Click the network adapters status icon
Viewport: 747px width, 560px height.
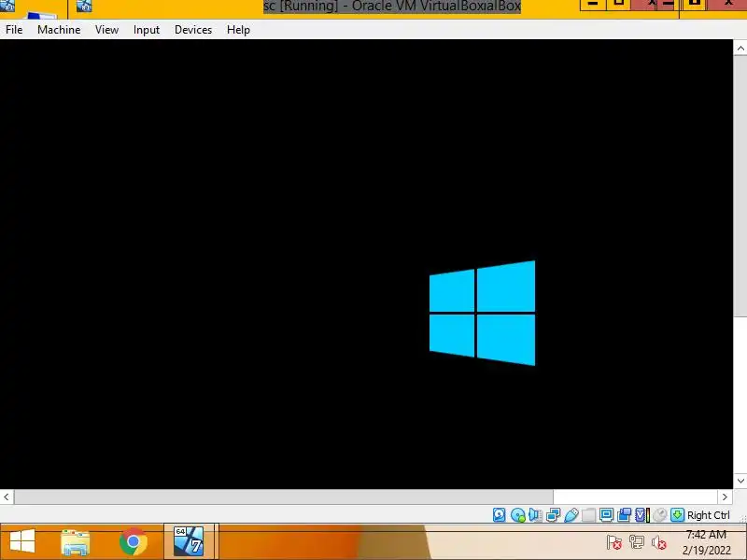click(553, 515)
